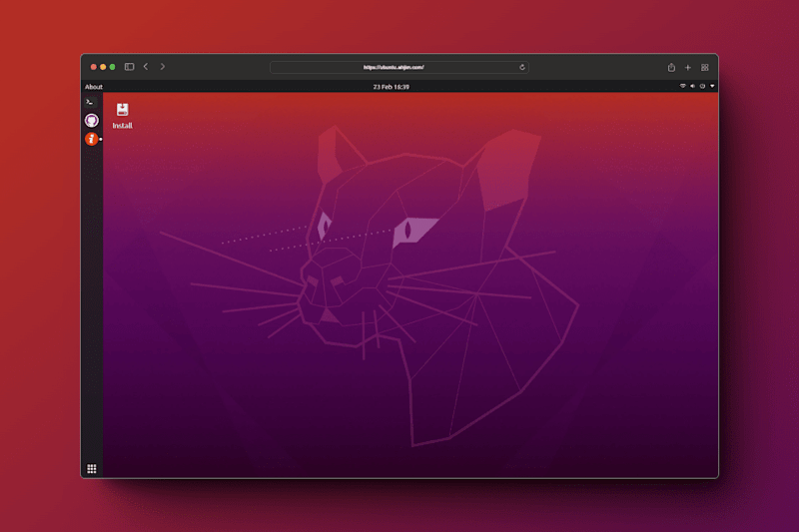The image size is (799, 532).
Task: Add a new tab with plus icon
Action: [x=688, y=67]
